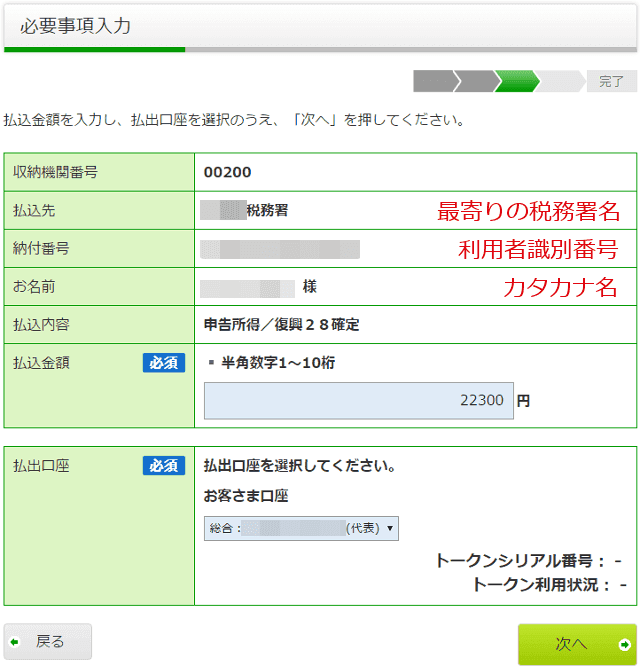The image size is (640, 666).
Task: Click the green arrow icon on 次へ
Action: click(x=624, y=645)
